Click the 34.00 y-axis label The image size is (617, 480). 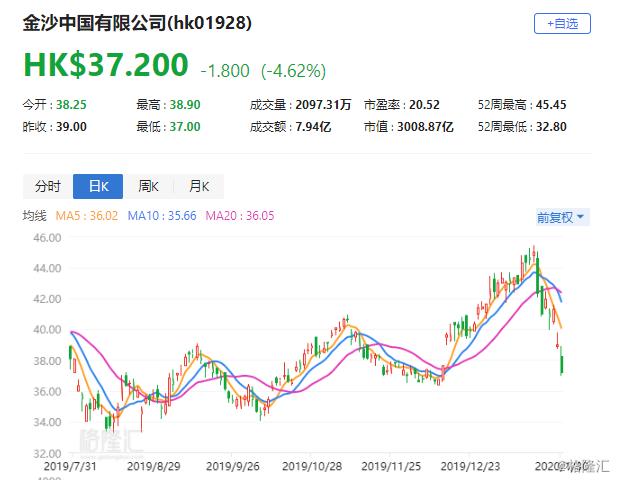pos(47,422)
